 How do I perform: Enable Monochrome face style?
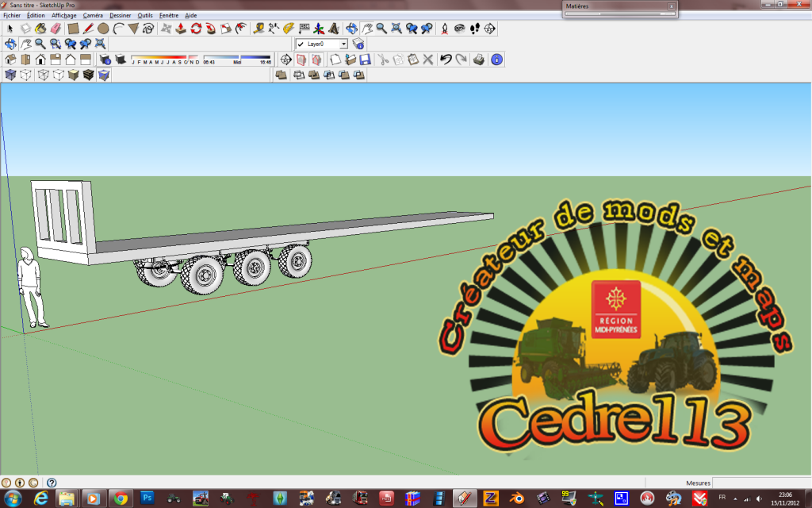104,75
